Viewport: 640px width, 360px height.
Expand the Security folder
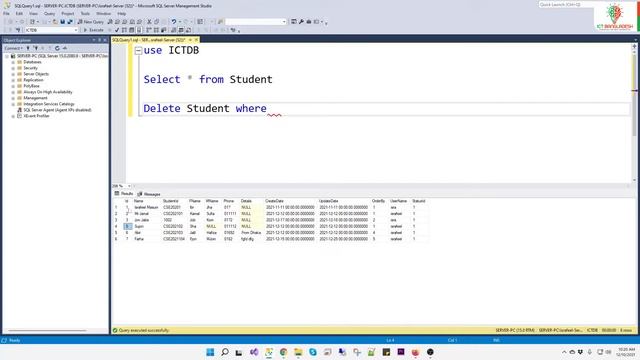pos(13,68)
